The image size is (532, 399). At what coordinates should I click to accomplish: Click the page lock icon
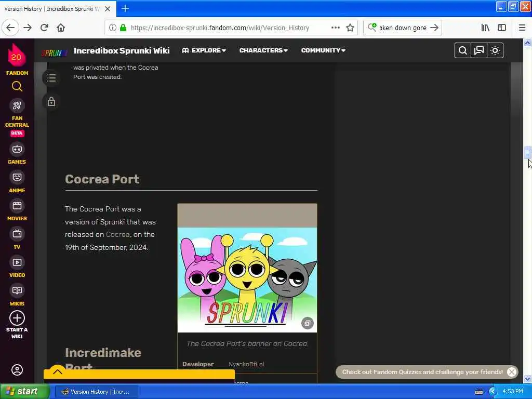[x=51, y=101]
